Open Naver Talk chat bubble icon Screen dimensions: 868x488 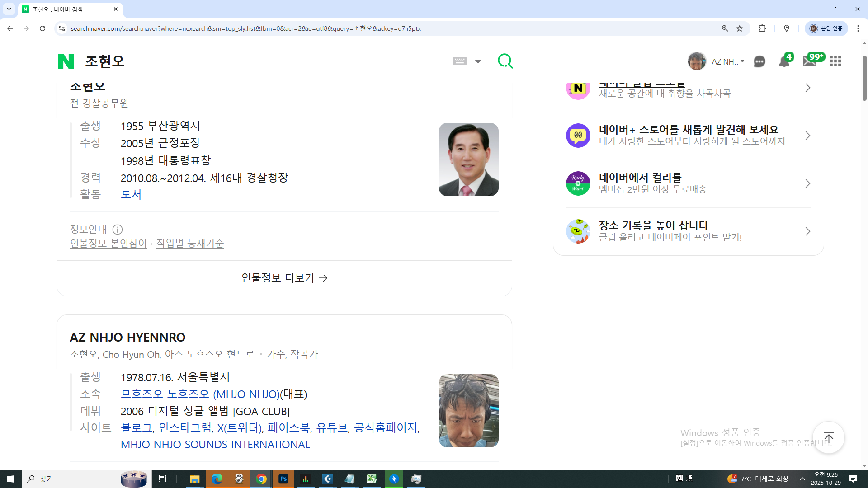(x=759, y=61)
